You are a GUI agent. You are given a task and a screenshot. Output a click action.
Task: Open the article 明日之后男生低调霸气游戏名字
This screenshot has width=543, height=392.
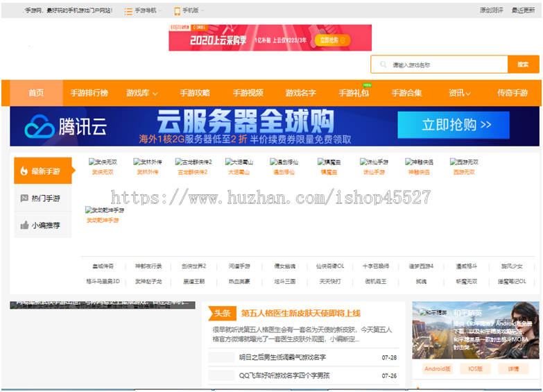pyautogui.click(x=282, y=357)
